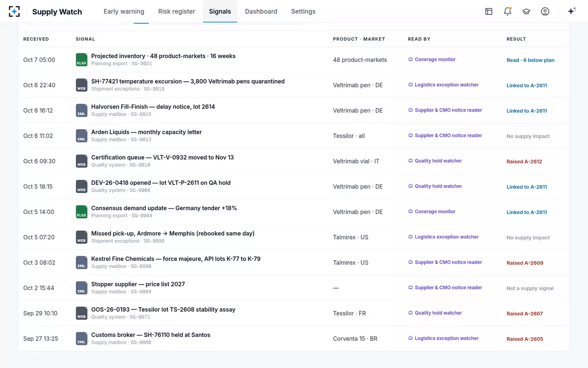Click 'Not a supply signal' result
Image resolution: width=588 pixels, height=368 pixels.
[530, 288]
